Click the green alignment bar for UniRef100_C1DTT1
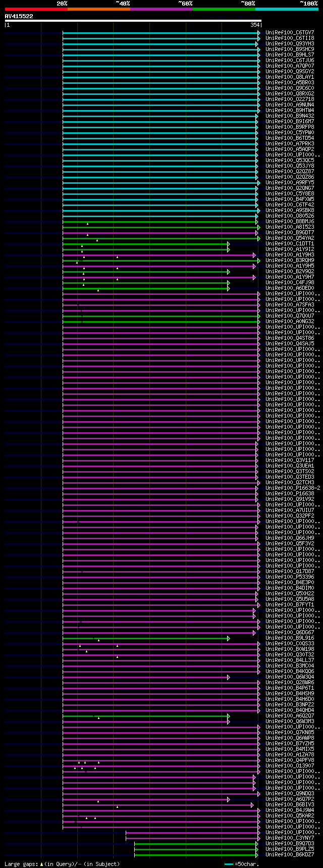Image resolution: width=323 pixels, height=868 pixels. pyautogui.click(x=145, y=244)
